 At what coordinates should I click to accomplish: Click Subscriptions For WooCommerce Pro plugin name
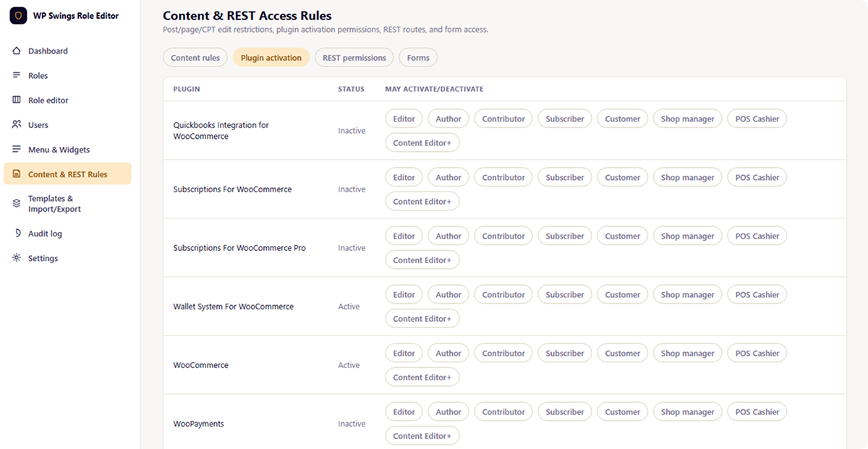coord(239,248)
